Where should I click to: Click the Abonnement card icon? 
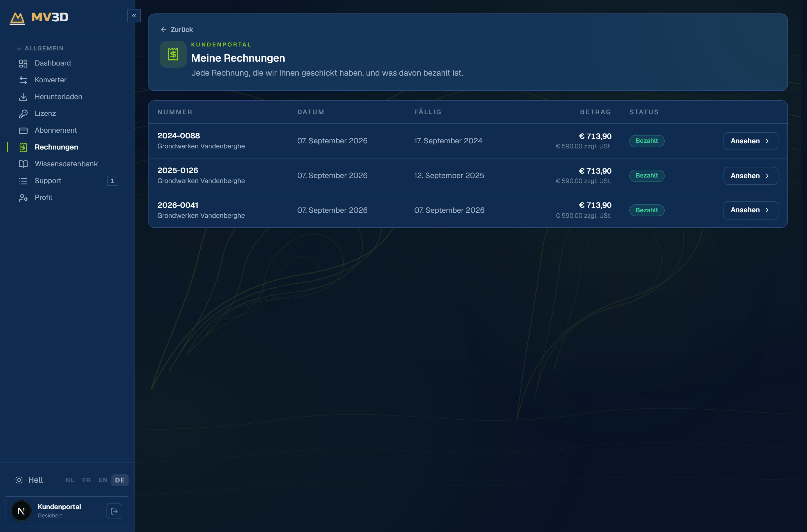tap(23, 131)
